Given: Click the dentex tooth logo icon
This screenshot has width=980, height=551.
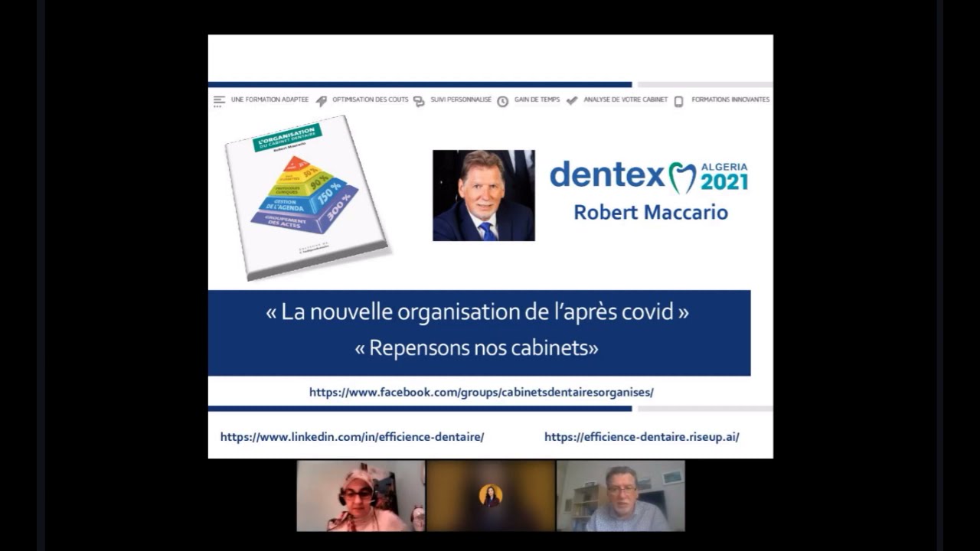Looking at the screenshot, I should click(x=682, y=177).
